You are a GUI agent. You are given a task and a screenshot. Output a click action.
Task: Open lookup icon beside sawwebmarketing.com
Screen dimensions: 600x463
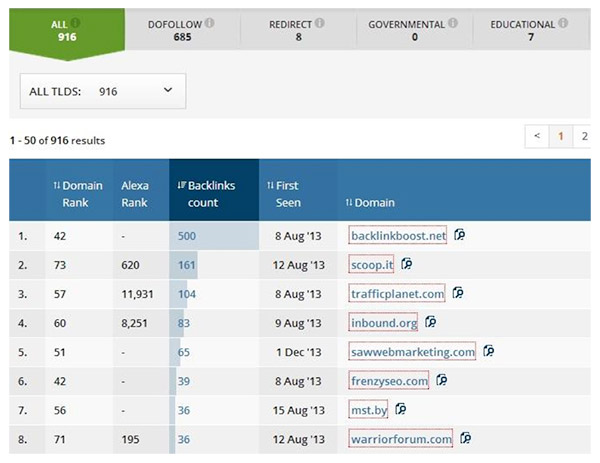(488, 351)
